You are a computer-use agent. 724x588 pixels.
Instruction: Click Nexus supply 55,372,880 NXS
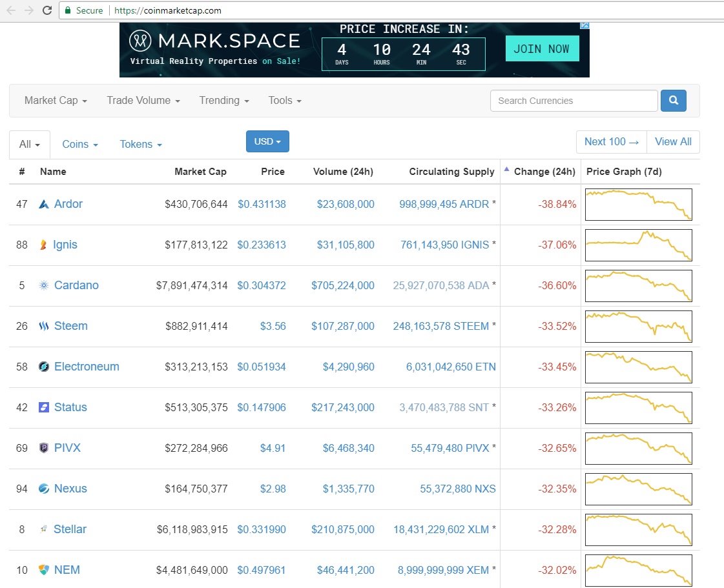pos(457,489)
